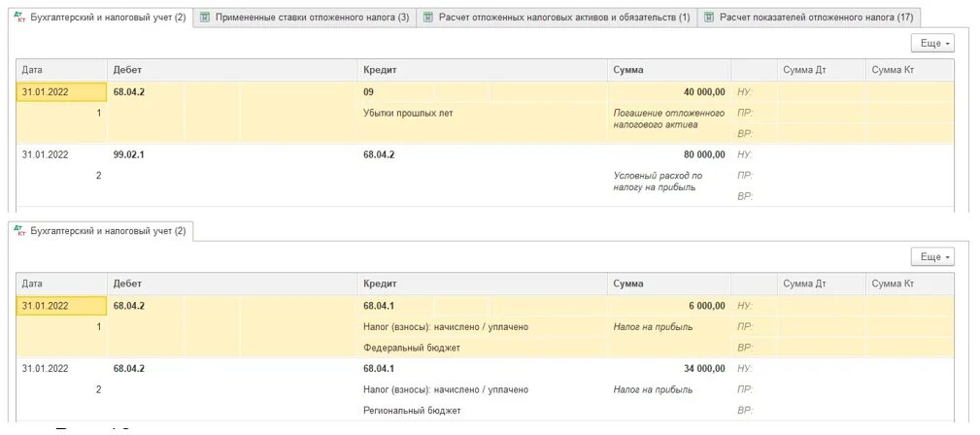The width and height of the screenshot is (980, 435).
Task: Select the "Убытки прошлых лет" credit cell
Action: point(408,113)
